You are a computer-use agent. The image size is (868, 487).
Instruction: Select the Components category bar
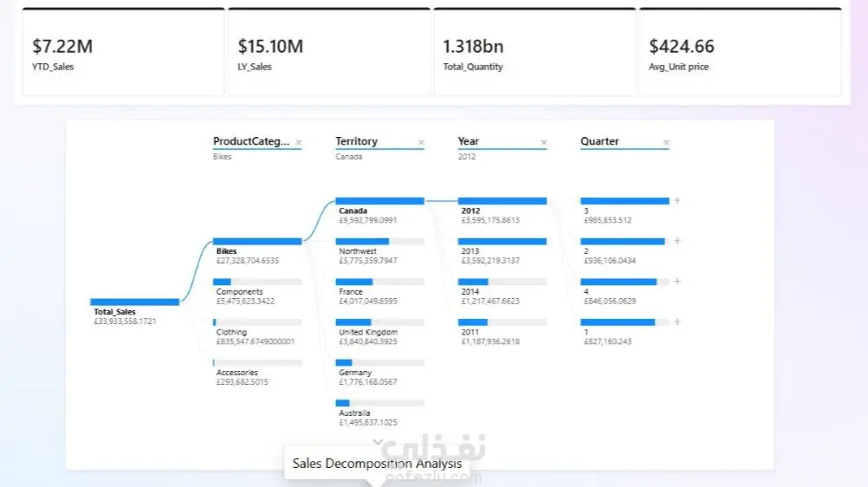click(x=257, y=282)
